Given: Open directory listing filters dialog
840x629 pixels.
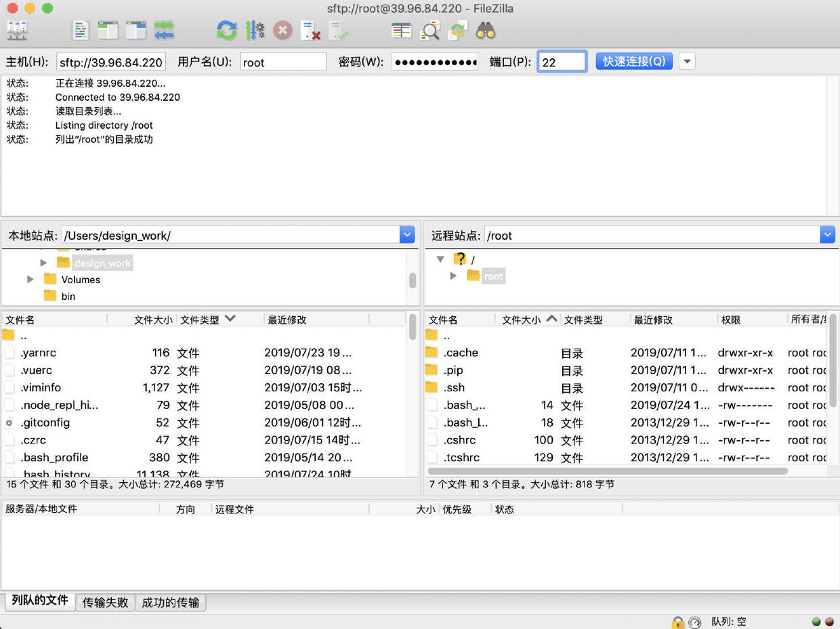Looking at the screenshot, I should [402, 30].
